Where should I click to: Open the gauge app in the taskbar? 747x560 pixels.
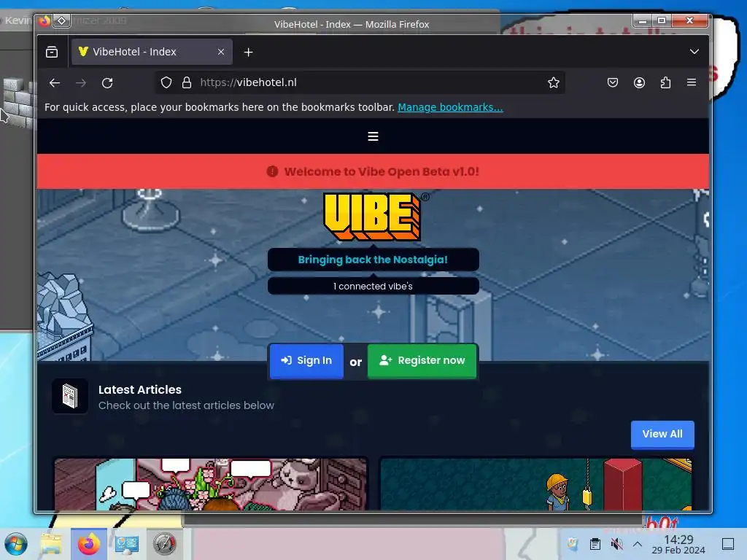coord(164,544)
